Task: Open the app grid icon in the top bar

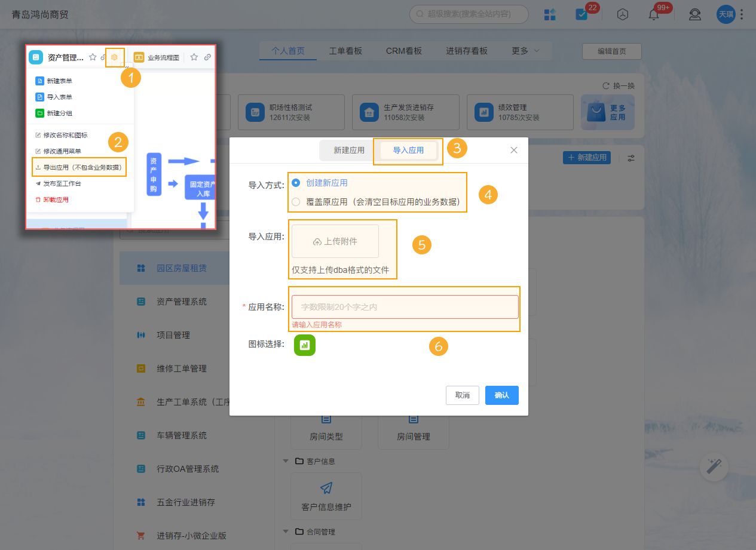Action: [x=549, y=14]
